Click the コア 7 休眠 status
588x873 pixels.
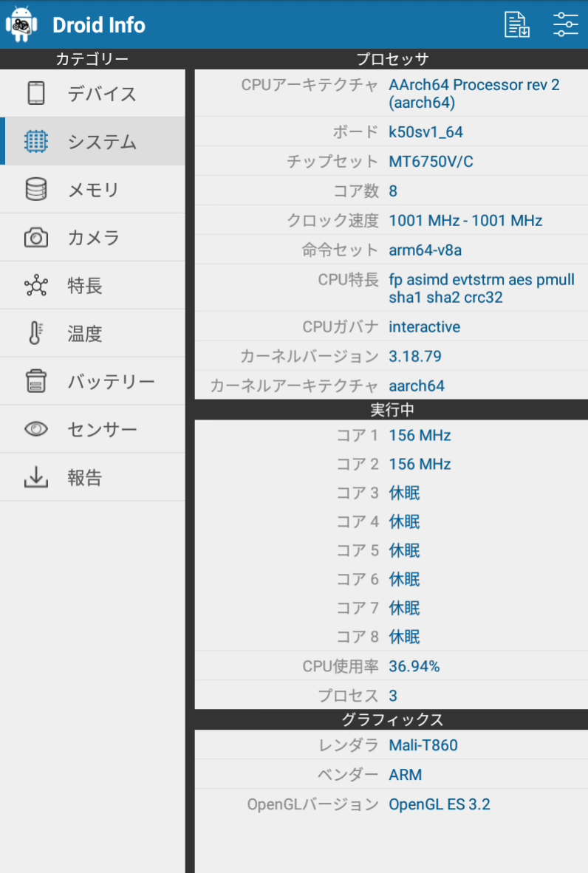[x=404, y=608]
